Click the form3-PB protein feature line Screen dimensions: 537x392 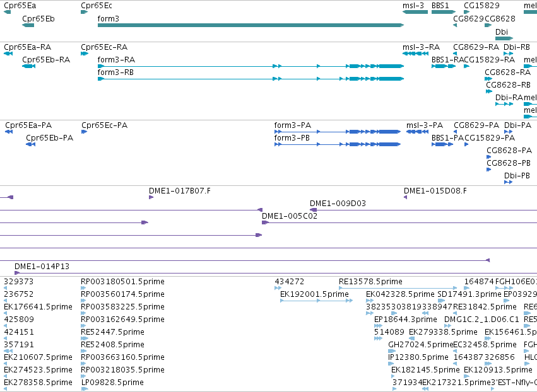pos(338,144)
